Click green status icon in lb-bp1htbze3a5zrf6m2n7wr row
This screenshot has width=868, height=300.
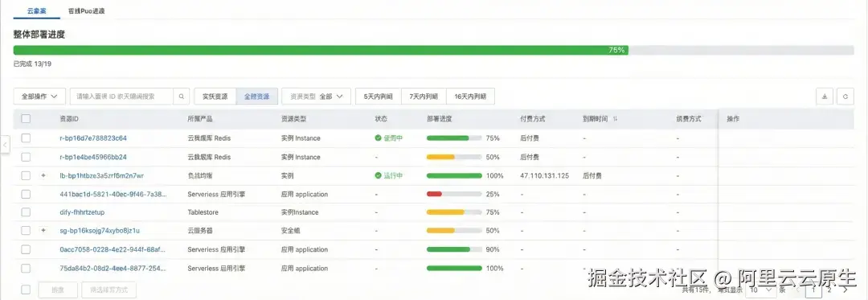click(x=378, y=175)
